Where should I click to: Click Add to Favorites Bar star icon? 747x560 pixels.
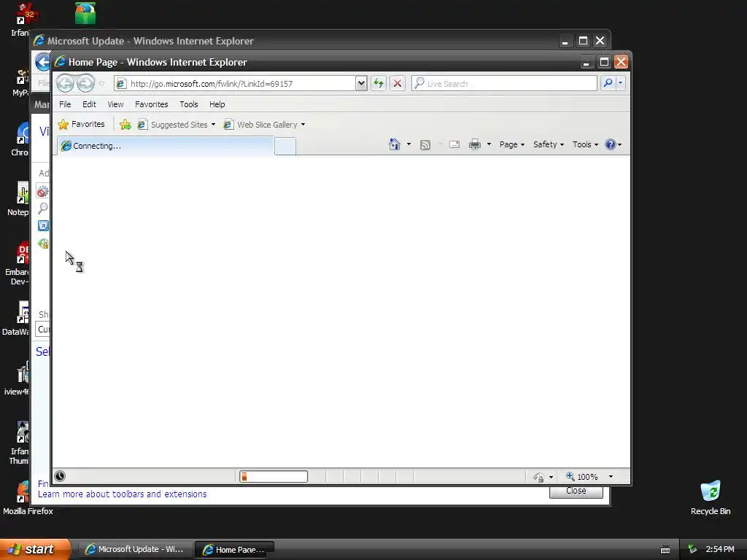click(125, 125)
